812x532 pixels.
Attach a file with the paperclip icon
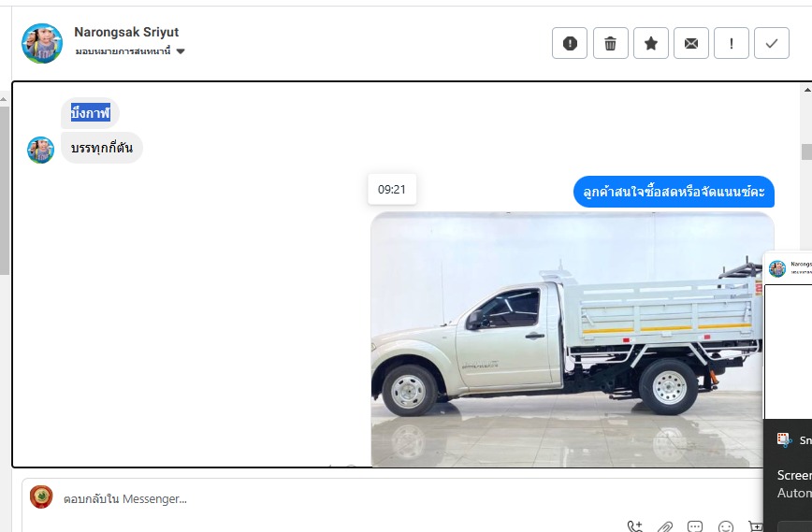[x=665, y=526]
